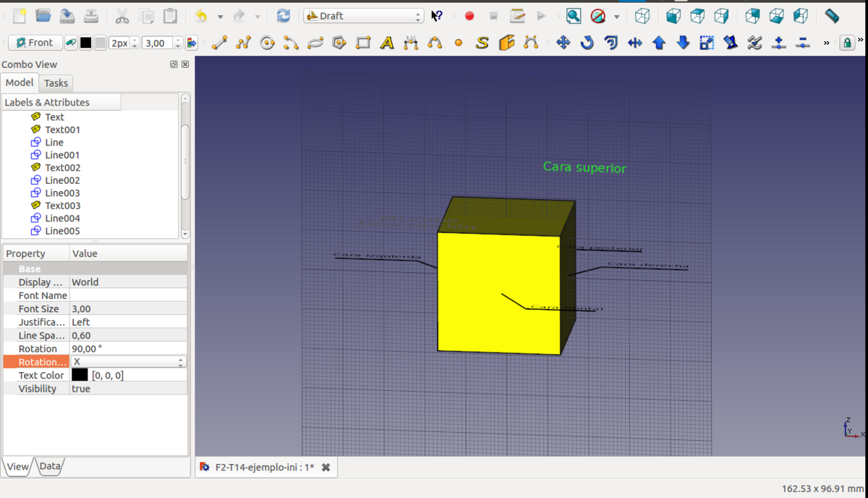This screenshot has height=498, width=868.
Task: Click the black Text Color swatch
Action: 80,375
